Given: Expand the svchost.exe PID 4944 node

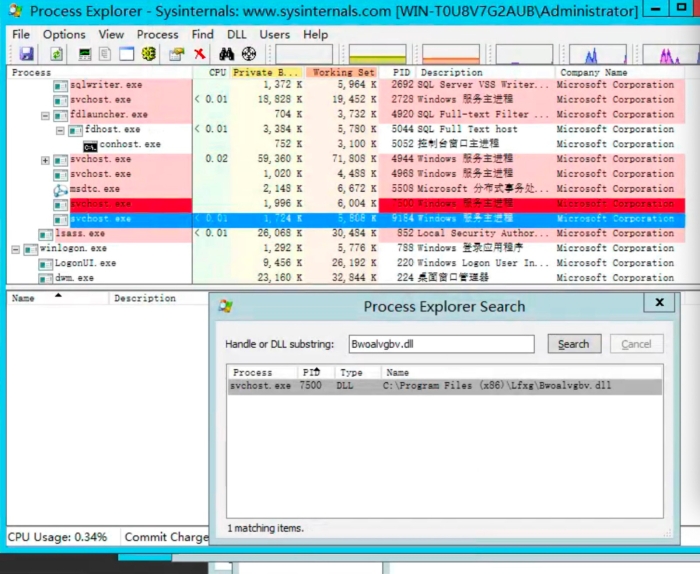Looking at the screenshot, I should pos(45,160).
